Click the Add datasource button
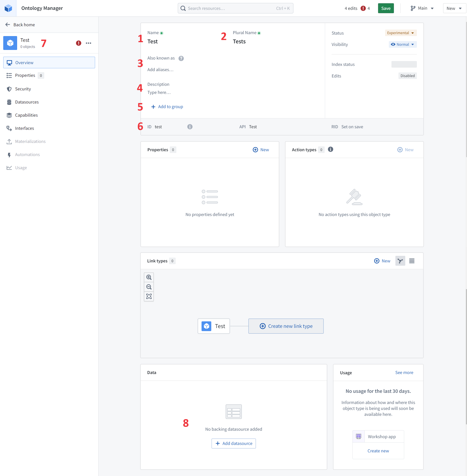 point(233,443)
